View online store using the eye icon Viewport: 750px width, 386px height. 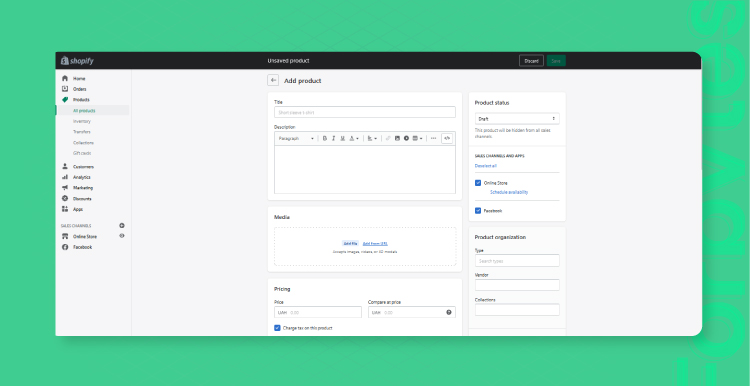[x=122, y=236]
